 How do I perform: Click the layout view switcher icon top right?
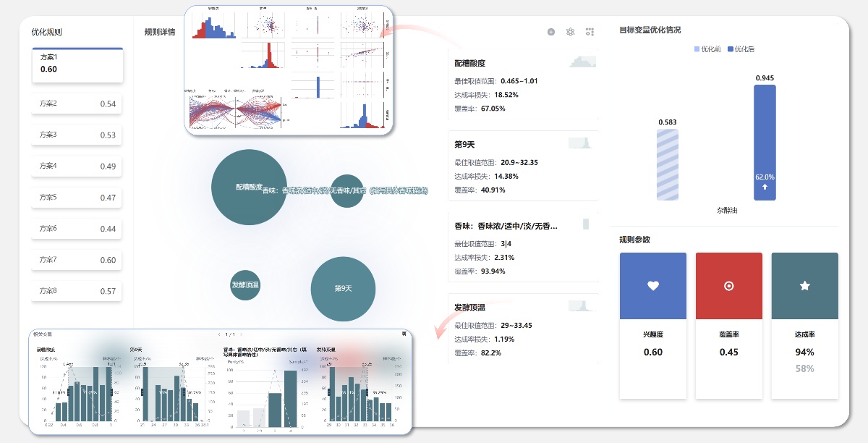(x=590, y=32)
